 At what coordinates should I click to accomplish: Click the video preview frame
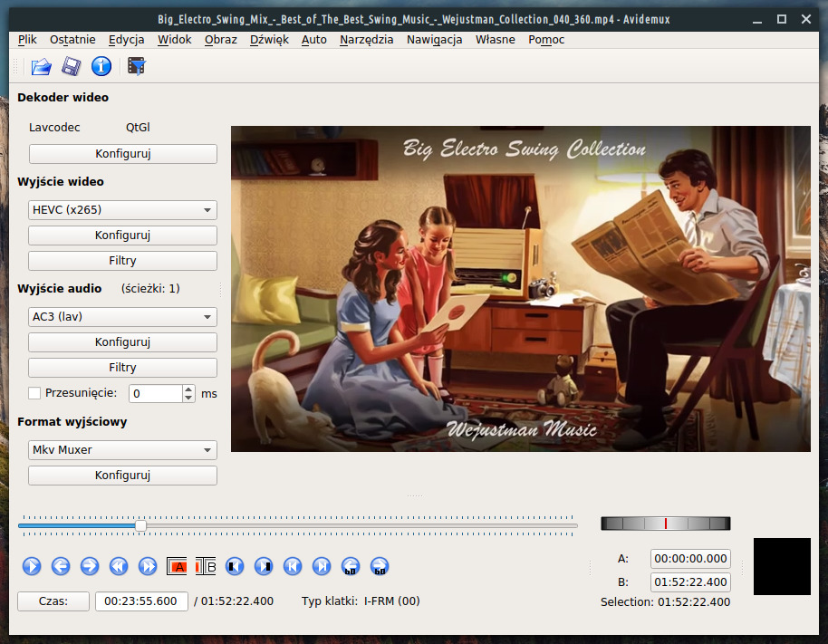(x=521, y=289)
